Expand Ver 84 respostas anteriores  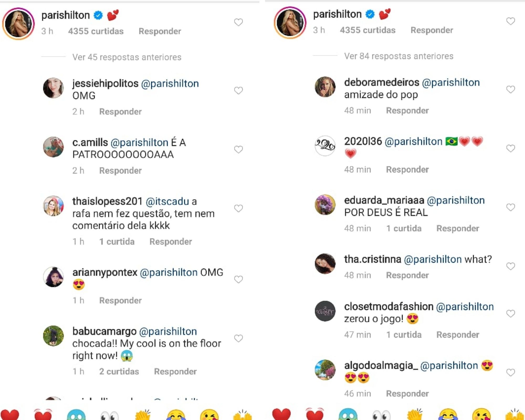(399, 56)
